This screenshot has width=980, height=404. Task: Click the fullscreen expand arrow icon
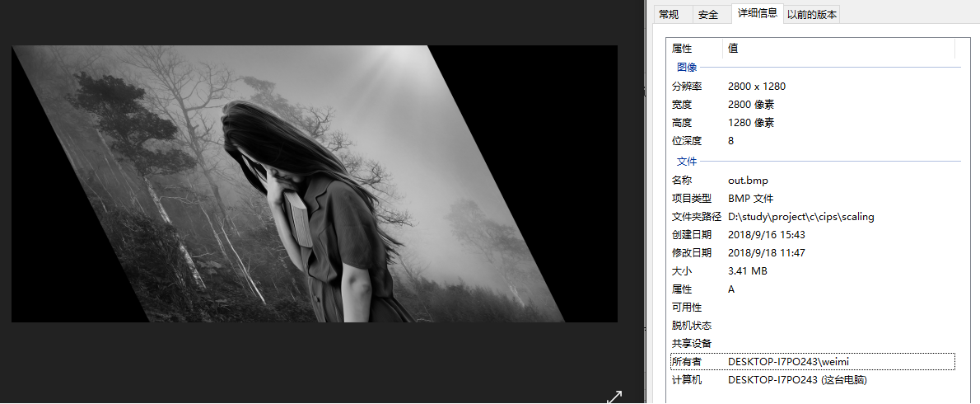pyautogui.click(x=615, y=397)
